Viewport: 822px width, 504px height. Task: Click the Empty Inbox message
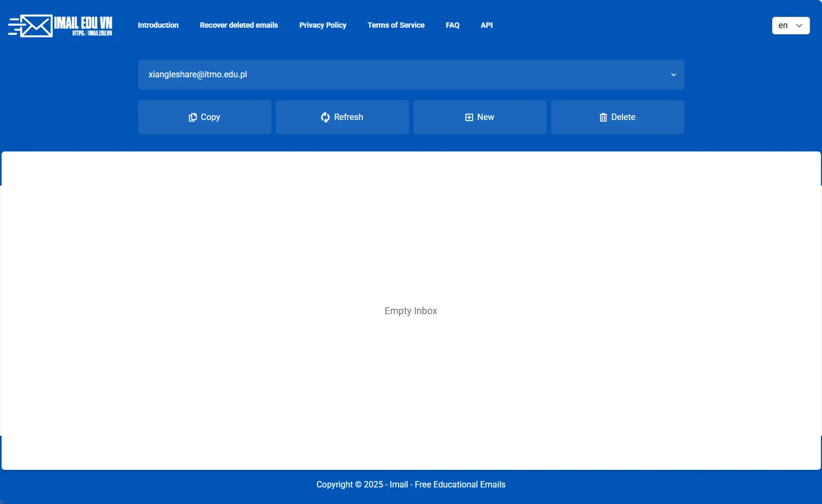(411, 311)
